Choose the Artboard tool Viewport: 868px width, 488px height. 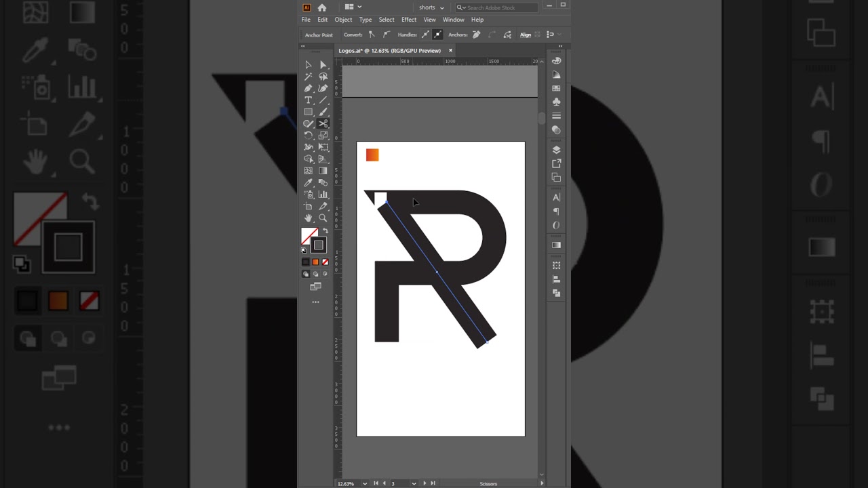(308, 206)
